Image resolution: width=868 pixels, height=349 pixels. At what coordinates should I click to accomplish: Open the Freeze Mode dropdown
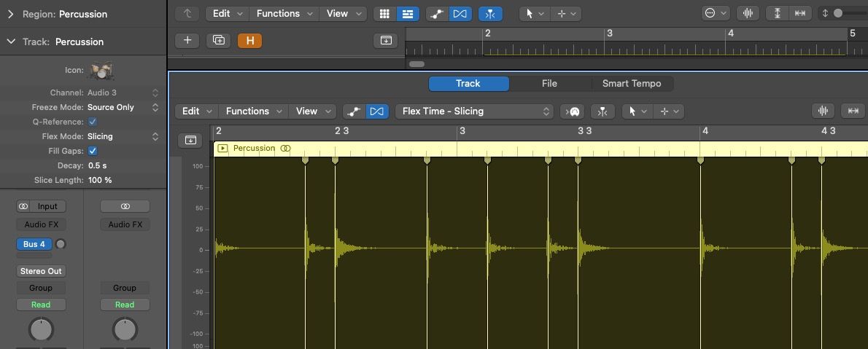click(123, 107)
